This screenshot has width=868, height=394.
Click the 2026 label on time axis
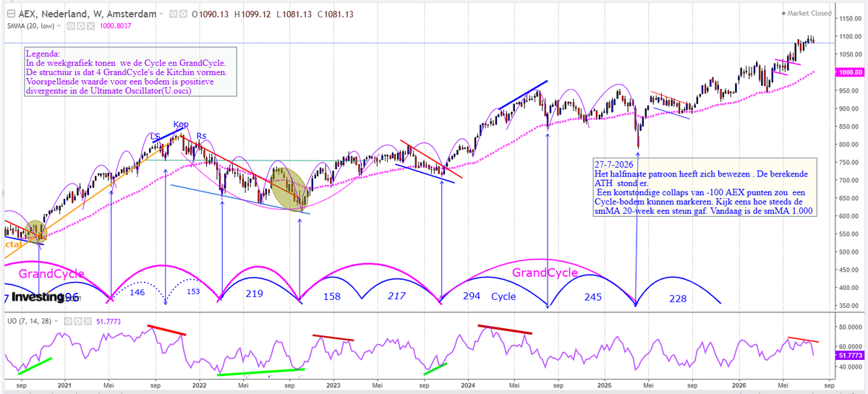click(739, 387)
